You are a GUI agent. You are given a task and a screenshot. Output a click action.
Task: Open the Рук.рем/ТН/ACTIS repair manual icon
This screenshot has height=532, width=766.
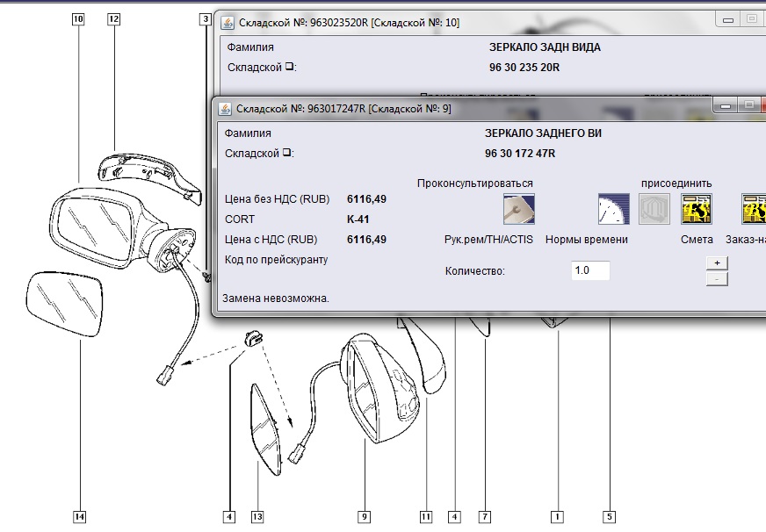(x=518, y=209)
